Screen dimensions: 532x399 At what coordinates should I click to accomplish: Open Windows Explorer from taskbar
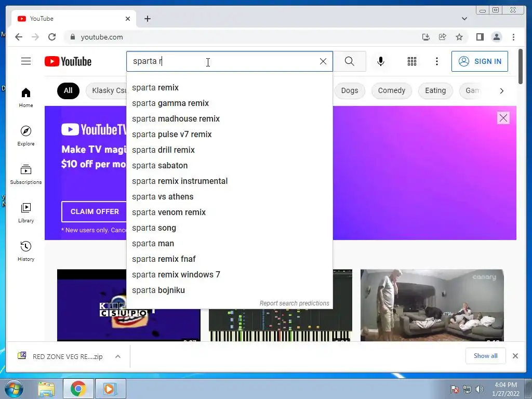[46, 389]
